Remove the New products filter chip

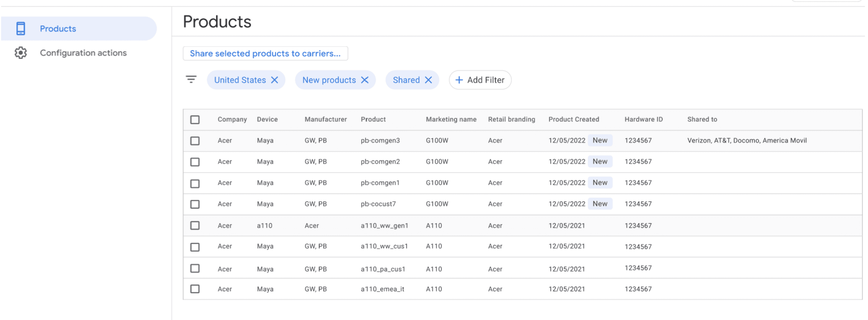pos(364,80)
